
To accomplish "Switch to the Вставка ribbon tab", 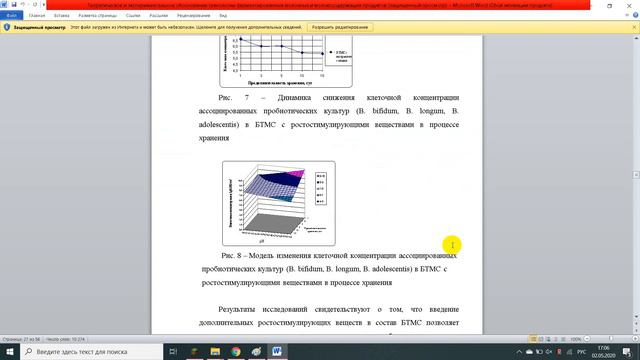I will [x=62, y=16].
